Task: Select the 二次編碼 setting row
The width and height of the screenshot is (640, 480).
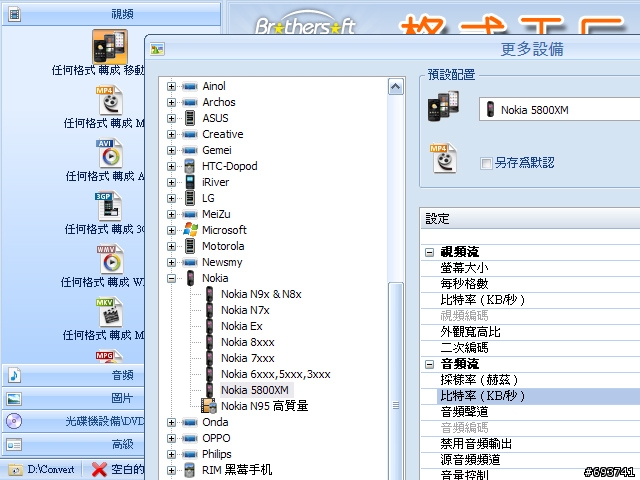Action: [x=530, y=348]
